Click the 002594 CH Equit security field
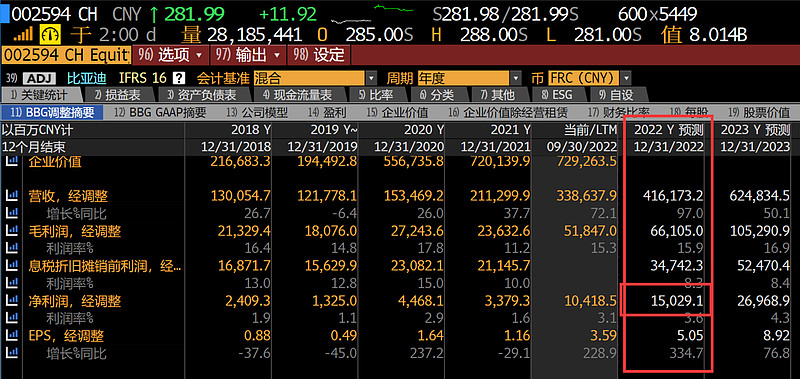Viewport: 800px width, 379px height. (x=66, y=55)
